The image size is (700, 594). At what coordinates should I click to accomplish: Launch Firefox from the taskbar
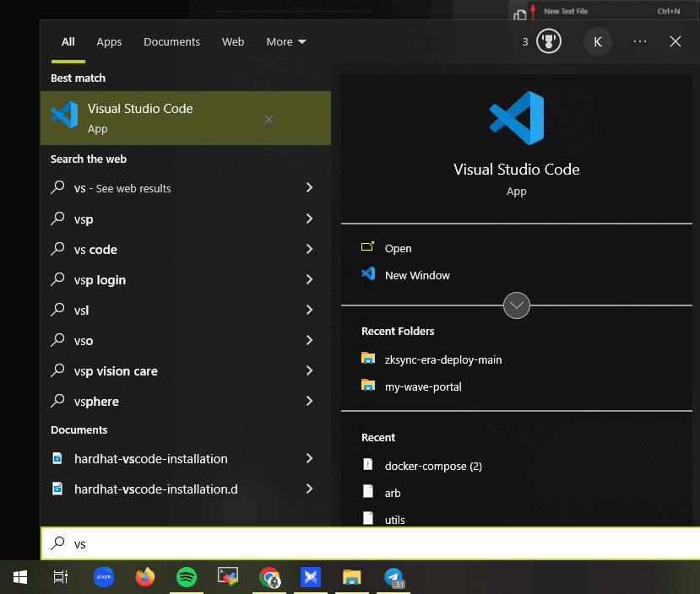[145, 577]
